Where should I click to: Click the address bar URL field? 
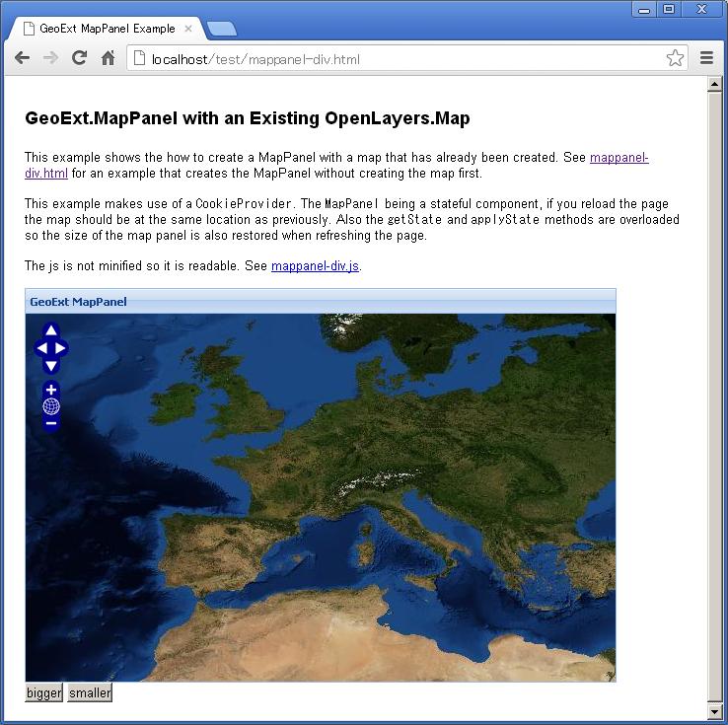(395, 59)
